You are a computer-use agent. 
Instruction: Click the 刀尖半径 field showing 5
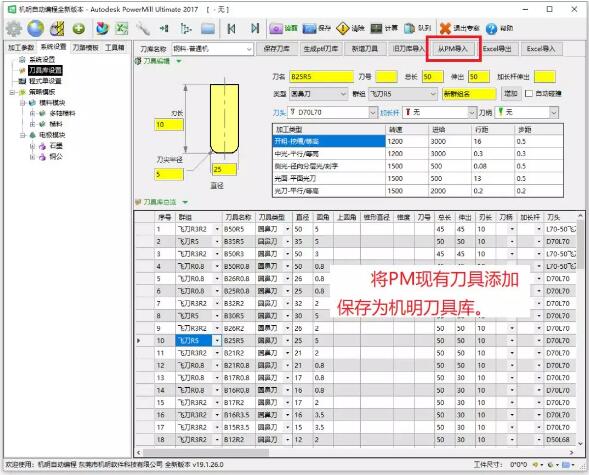pos(169,174)
